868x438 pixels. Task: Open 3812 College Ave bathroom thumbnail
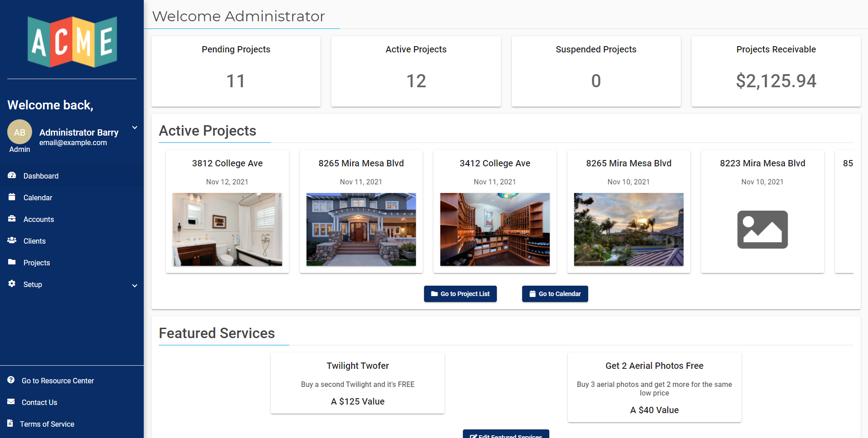tap(227, 229)
